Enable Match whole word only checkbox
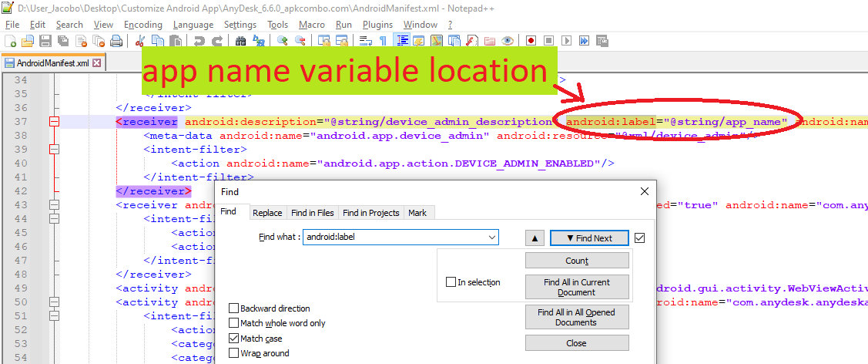Viewport: 868px width, 364px height. point(233,323)
